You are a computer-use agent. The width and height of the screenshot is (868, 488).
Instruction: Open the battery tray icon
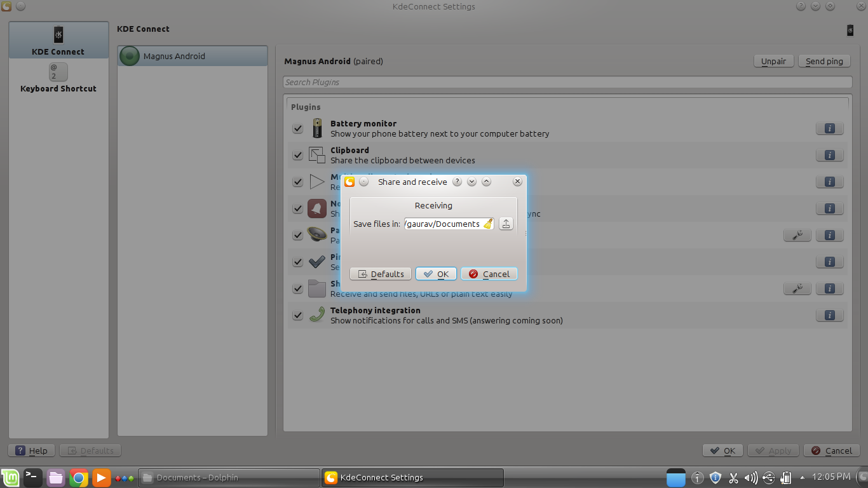pyautogui.click(x=786, y=478)
